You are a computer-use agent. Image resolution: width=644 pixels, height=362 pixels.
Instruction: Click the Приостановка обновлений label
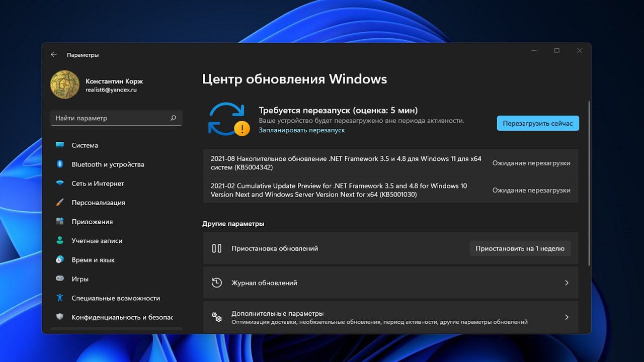coord(275,248)
